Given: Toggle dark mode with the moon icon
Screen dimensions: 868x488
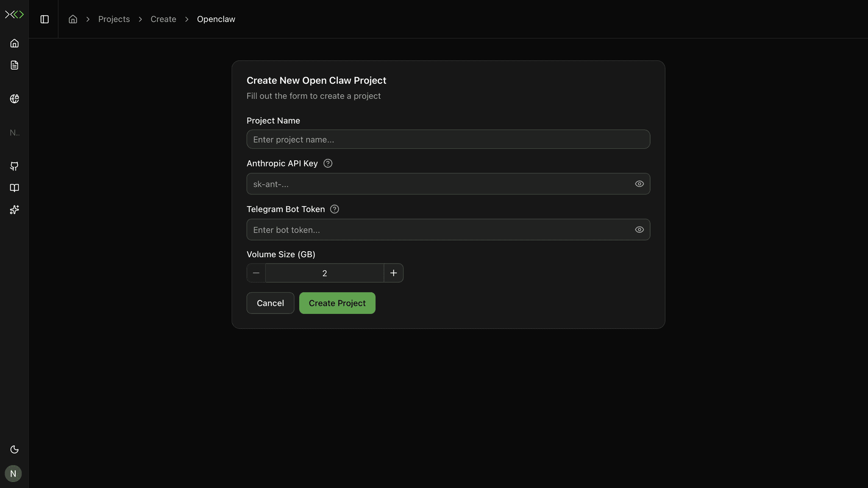Looking at the screenshot, I should point(14,449).
